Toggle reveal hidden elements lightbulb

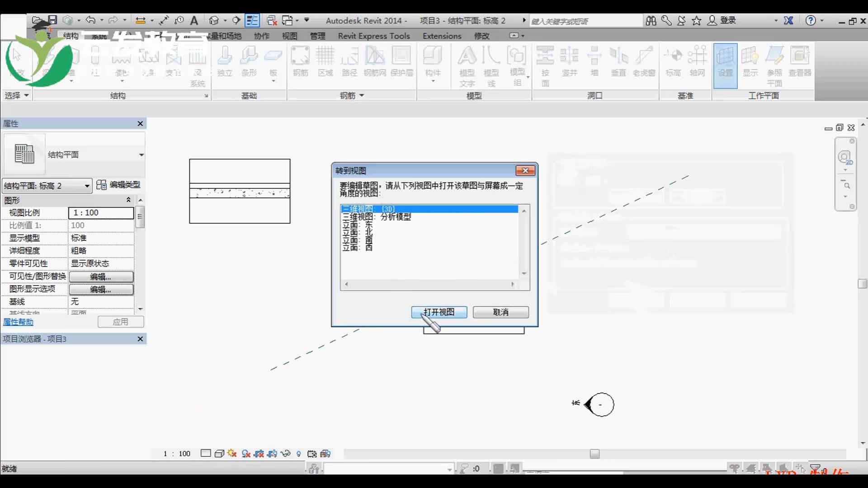[299, 454]
